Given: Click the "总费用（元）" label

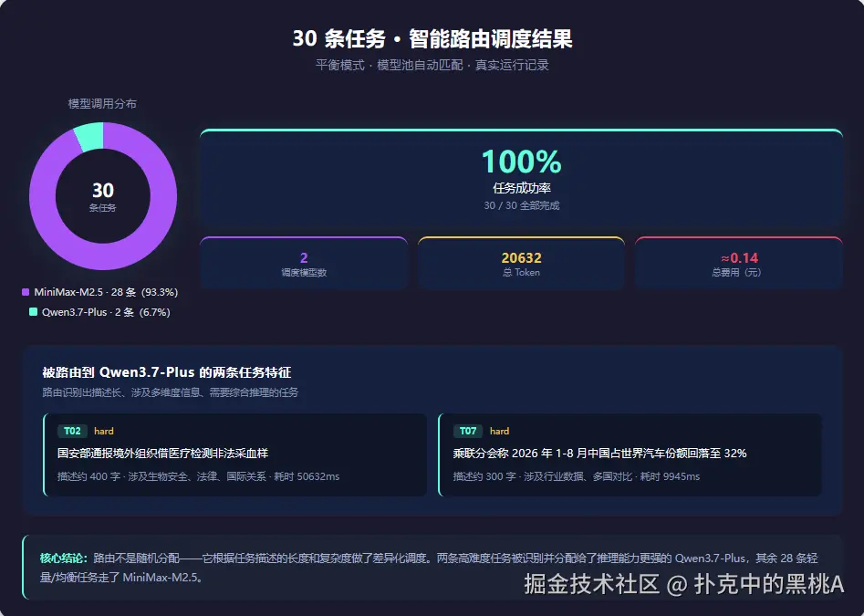Looking at the screenshot, I should tap(736, 272).
